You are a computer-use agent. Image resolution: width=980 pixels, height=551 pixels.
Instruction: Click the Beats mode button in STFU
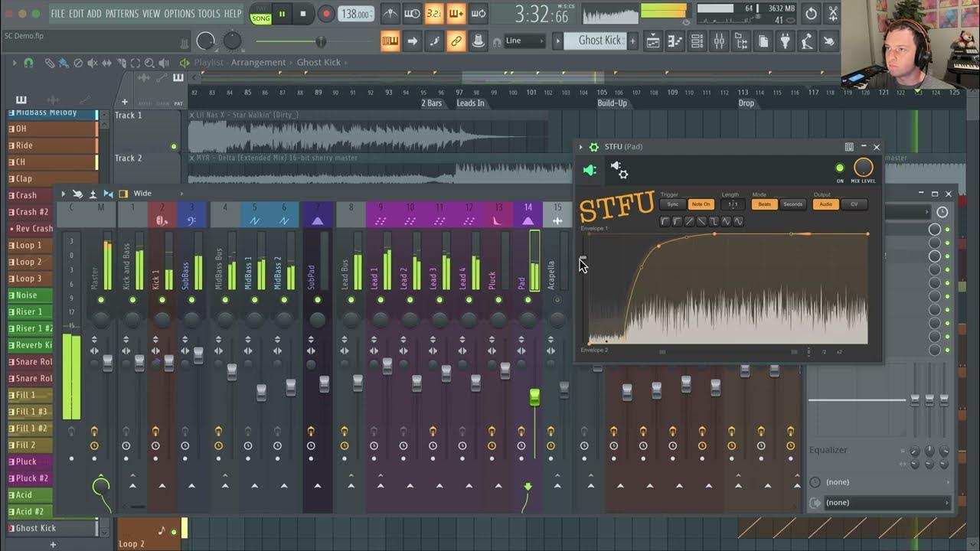tap(764, 204)
